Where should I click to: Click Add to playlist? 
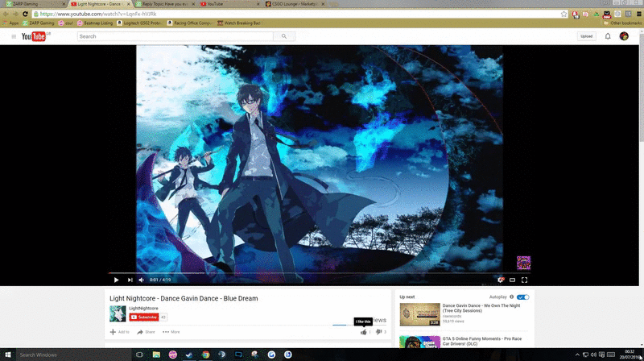(119, 332)
